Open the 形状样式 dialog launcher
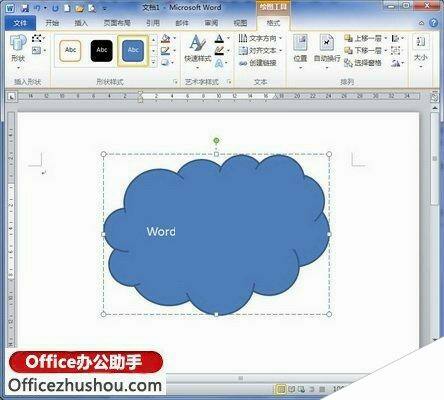Image resolution: width=444 pixels, height=400 pixels. pos(175,82)
